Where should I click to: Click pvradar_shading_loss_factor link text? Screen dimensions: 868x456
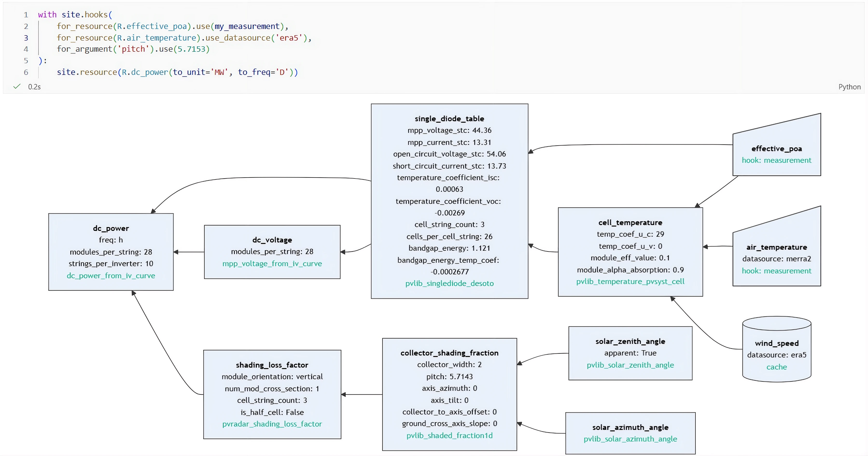coord(272,424)
